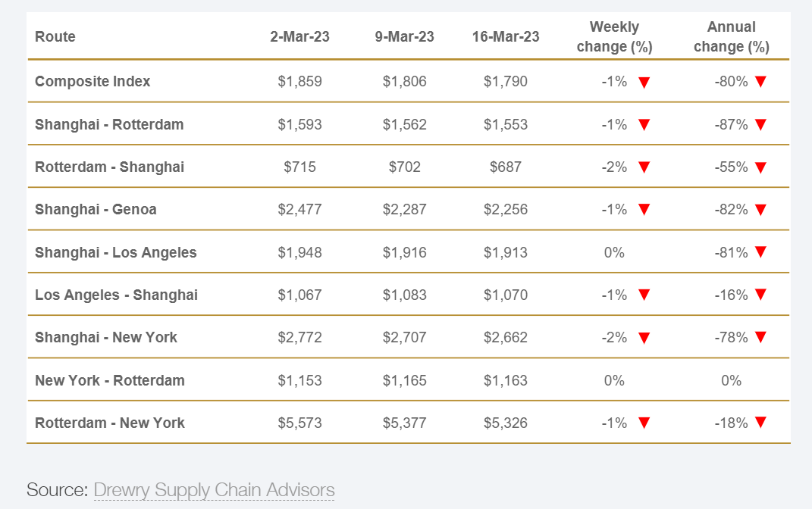Click the $5,573 Rotterdam - New York value
This screenshot has height=509, width=812.
pyautogui.click(x=299, y=423)
